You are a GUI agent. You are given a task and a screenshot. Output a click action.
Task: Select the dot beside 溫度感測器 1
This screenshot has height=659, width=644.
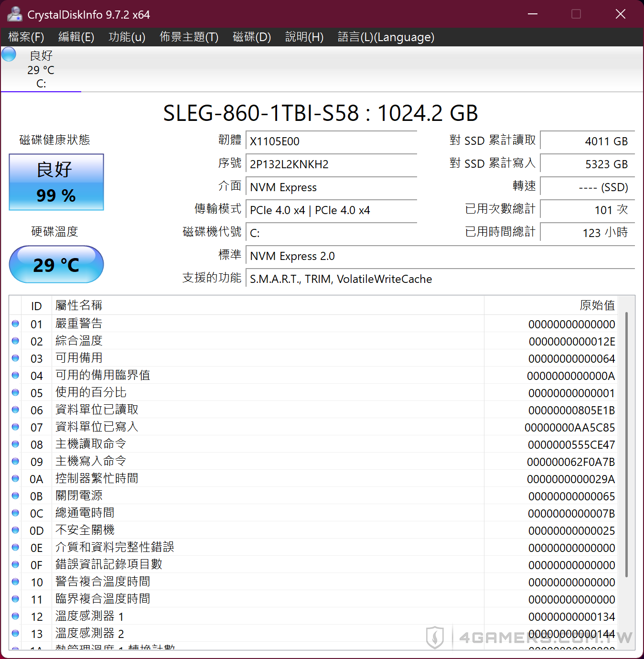(x=15, y=616)
